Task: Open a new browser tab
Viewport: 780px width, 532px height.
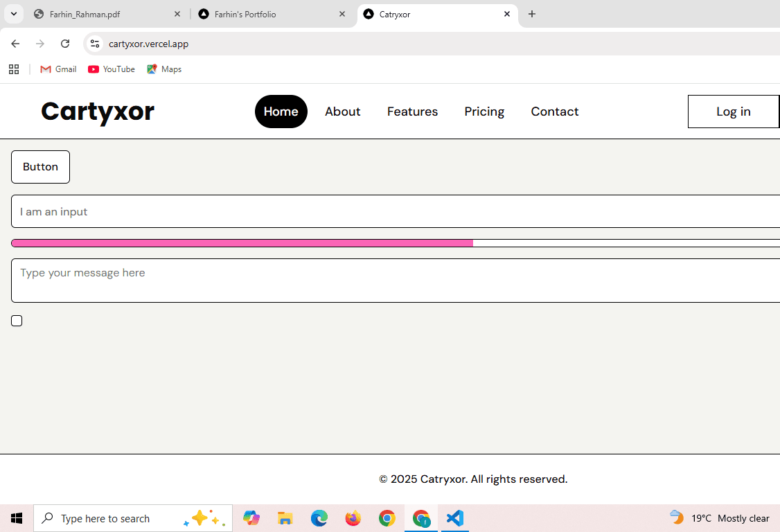Action: tap(532, 14)
